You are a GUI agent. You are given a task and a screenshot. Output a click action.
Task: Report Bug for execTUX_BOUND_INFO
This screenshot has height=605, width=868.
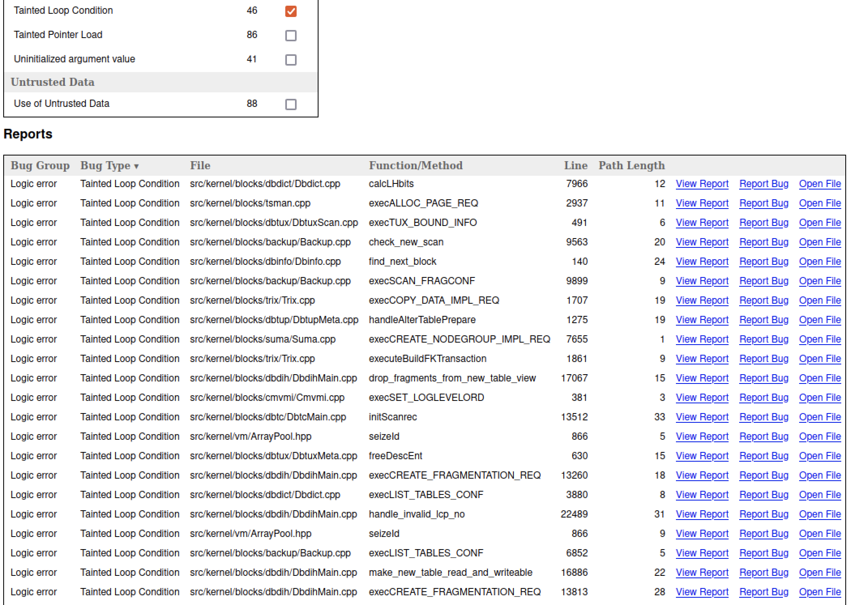click(x=763, y=223)
